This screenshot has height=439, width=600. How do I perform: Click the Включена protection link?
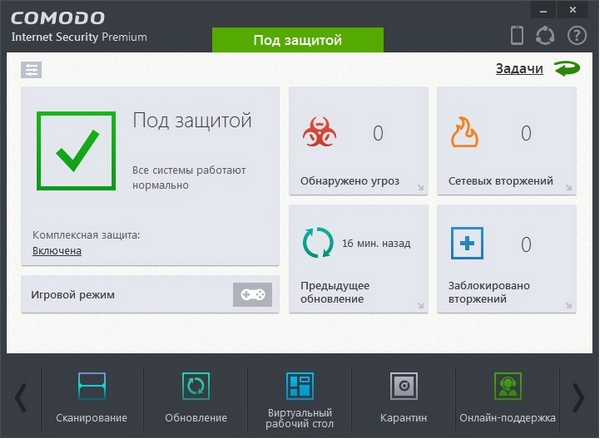(x=57, y=251)
